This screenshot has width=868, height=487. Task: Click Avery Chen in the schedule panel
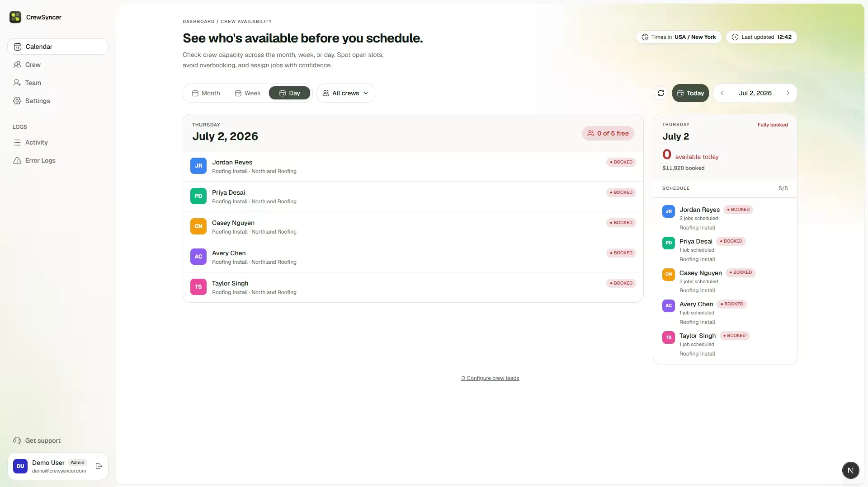point(696,304)
